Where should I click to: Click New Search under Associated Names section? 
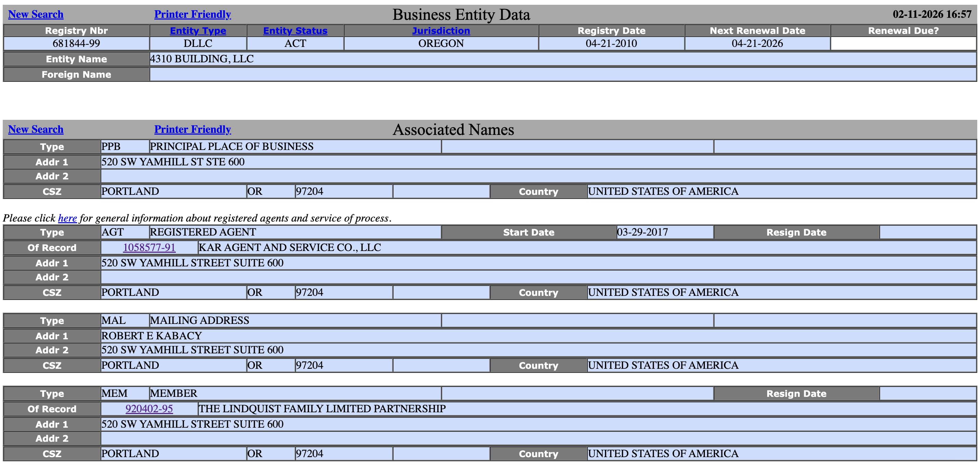pos(36,129)
